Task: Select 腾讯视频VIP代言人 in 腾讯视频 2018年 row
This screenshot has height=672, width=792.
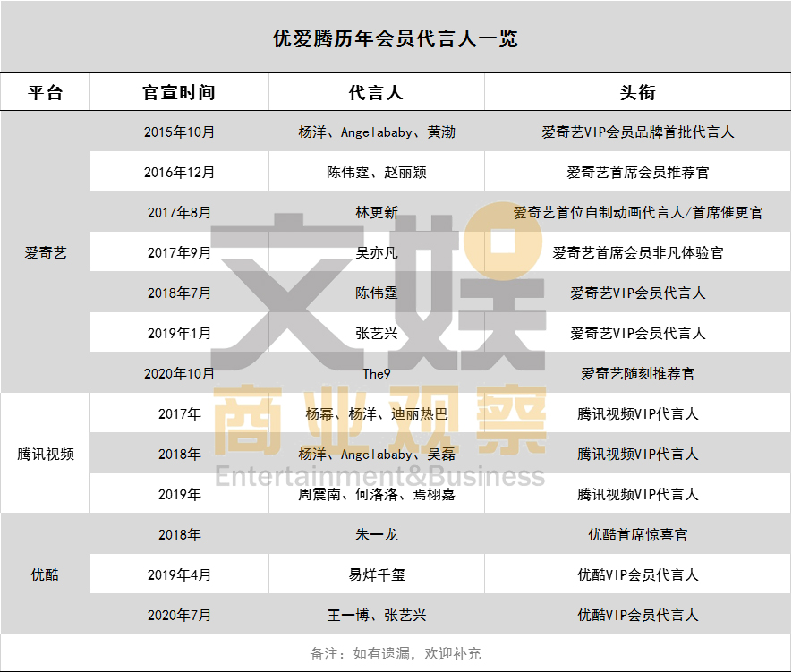Action: tap(637, 454)
